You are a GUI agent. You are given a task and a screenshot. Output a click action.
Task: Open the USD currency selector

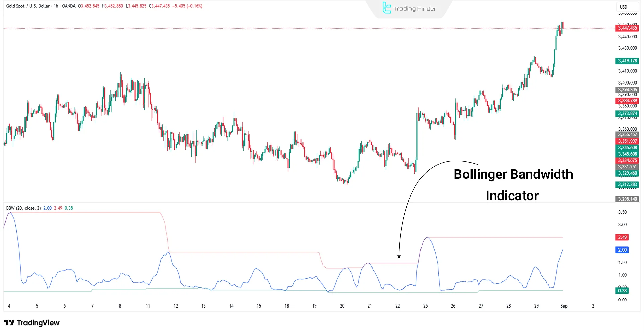pos(623,7)
